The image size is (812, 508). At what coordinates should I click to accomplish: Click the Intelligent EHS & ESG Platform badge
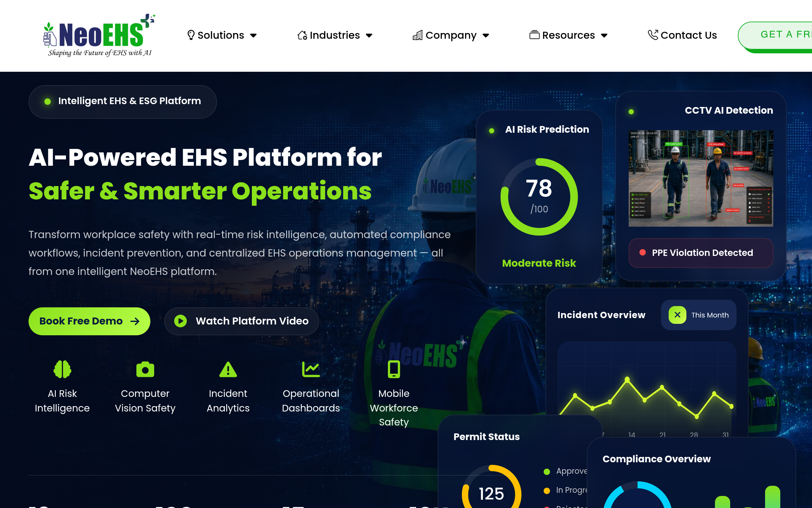click(122, 102)
